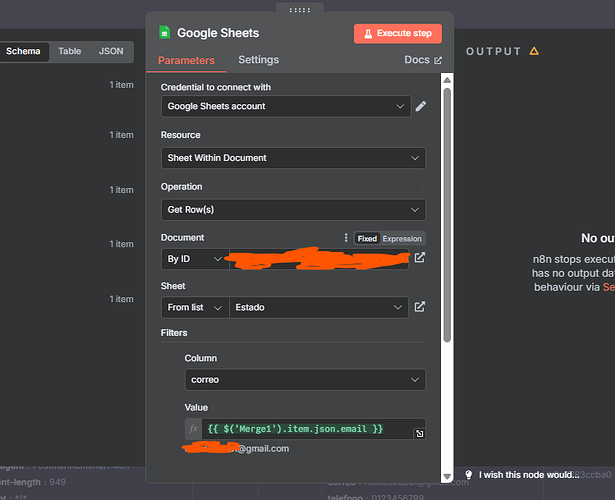Click the parameters panel scrollbar thumb
Screen dimensions: 615x500
(x=447, y=215)
